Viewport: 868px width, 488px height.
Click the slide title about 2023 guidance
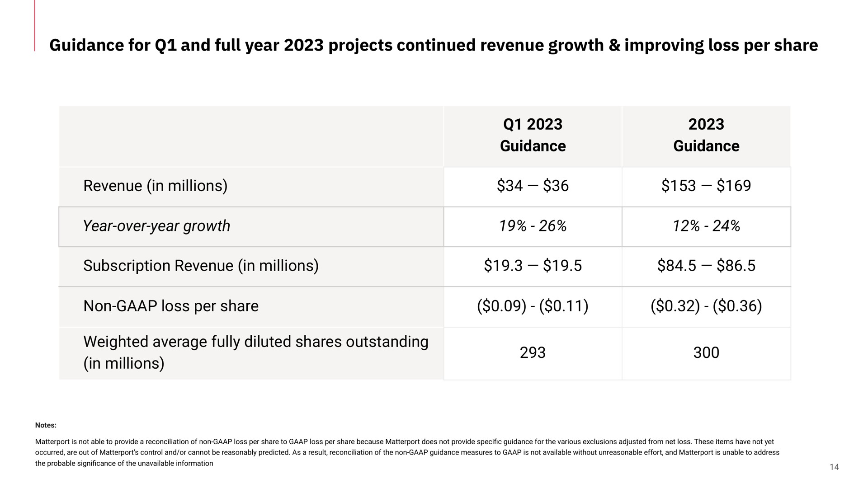tap(434, 46)
